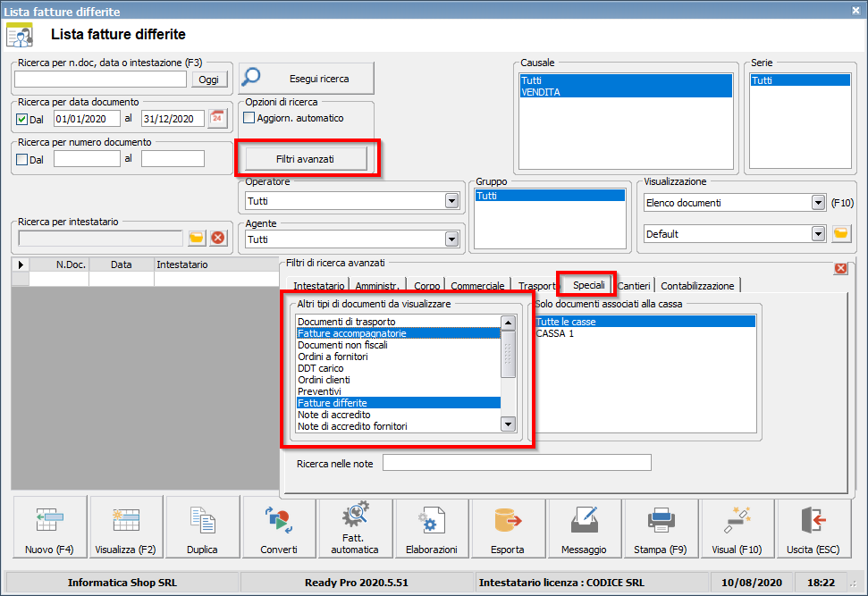Select Preventivi entry
This screenshot has height=596, width=868.
[399, 391]
